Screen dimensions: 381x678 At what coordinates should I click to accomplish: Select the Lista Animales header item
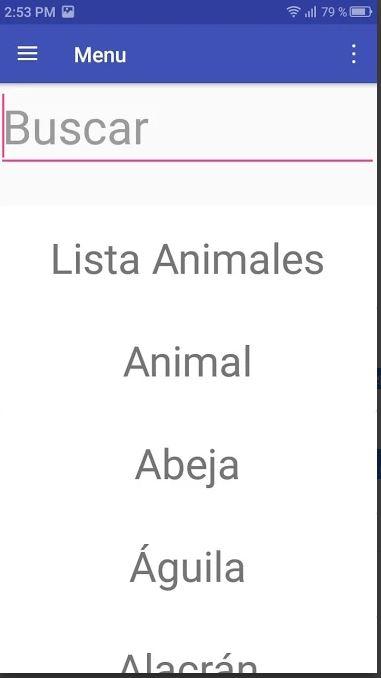pyautogui.click(x=187, y=260)
